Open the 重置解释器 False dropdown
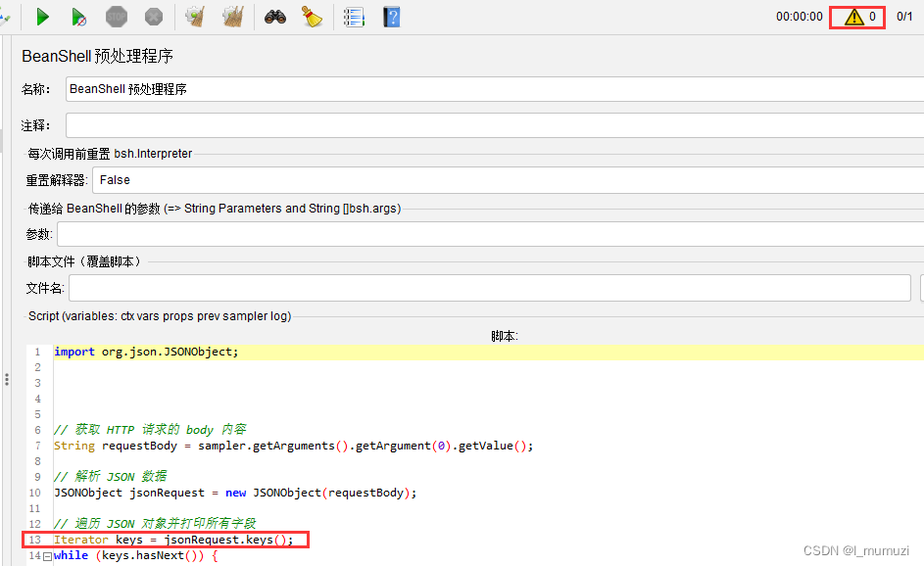924x566 pixels. pos(508,179)
